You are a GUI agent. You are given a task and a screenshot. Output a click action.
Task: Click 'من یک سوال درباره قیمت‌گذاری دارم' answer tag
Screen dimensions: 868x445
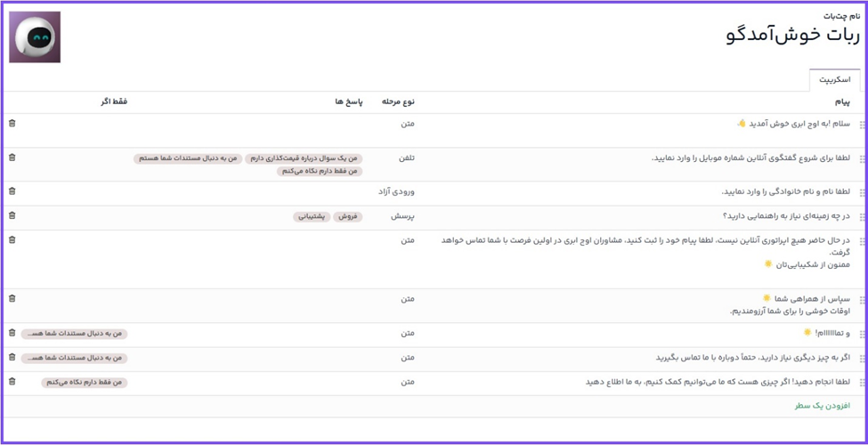click(x=304, y=158)
